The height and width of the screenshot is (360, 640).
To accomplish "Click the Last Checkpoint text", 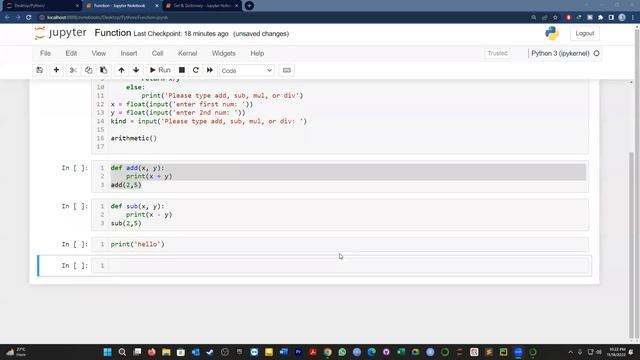I will click(181, 34).
